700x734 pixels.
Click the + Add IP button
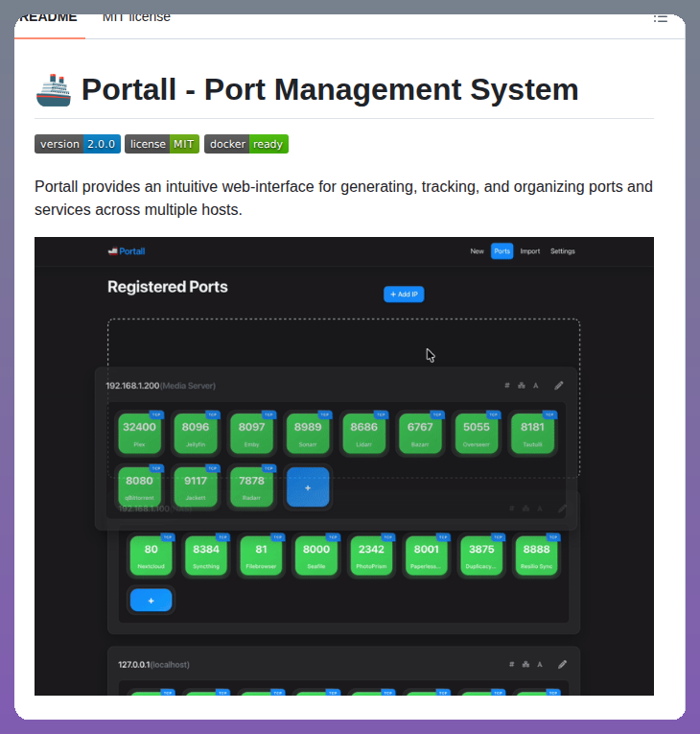click(x=404, y=294)
